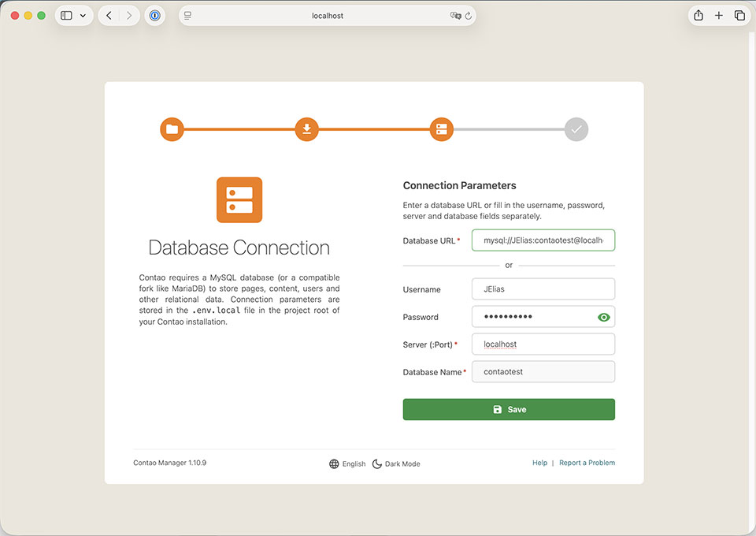Show the tab overview

point(739,16)
